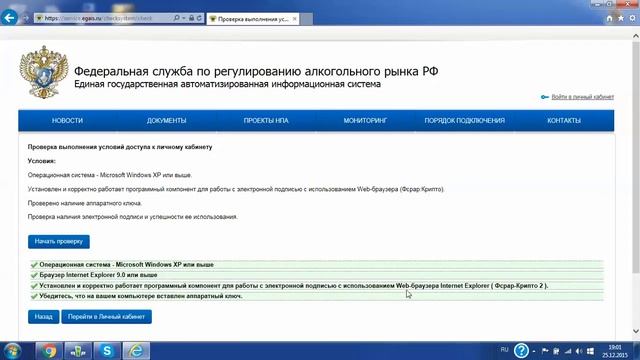Open the green taskbar app beside Chrome
The height and width of the screenshot is (360, 640).
point(78,351)
